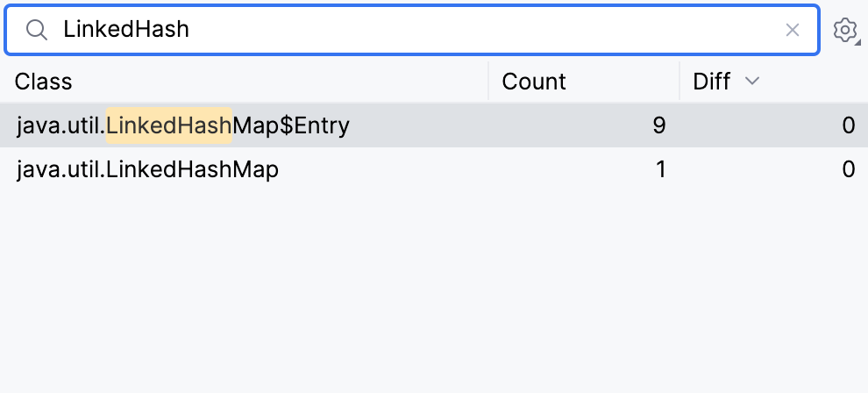Click Diff value of LinkedHashMap row
This screenshot has height=393, width=868.
tap(848, 169)
